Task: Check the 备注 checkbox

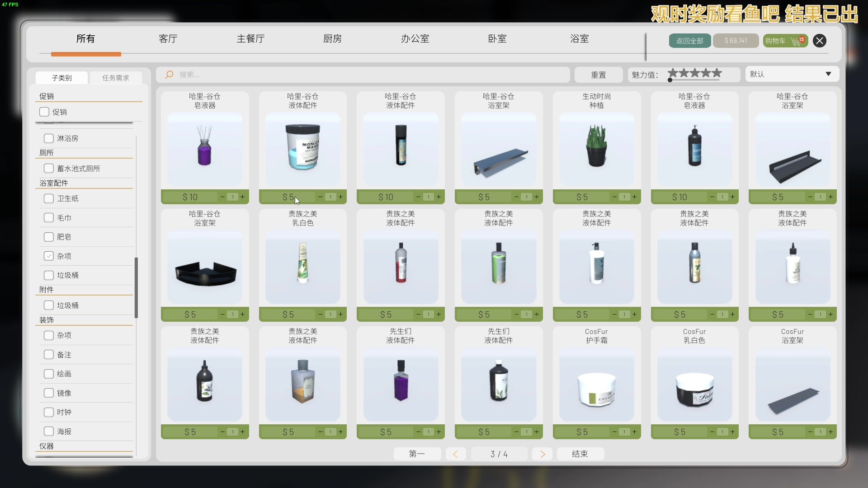Action: click(49, 354)
